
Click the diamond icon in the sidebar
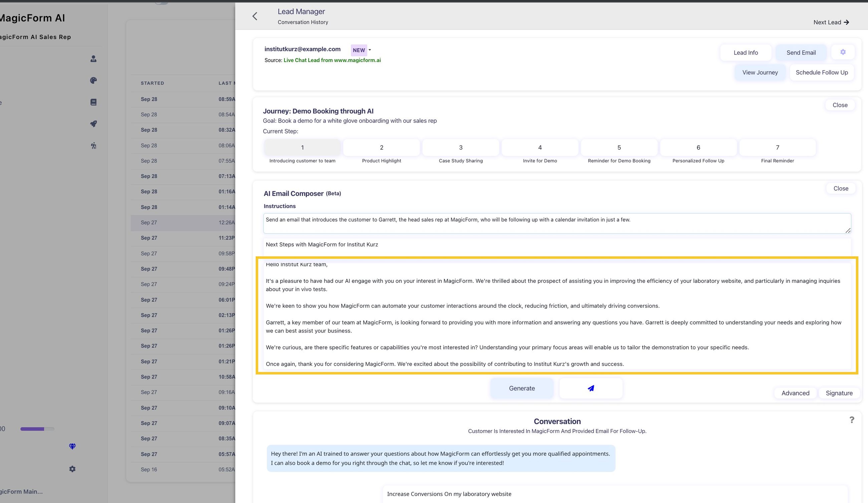[72, 446]
